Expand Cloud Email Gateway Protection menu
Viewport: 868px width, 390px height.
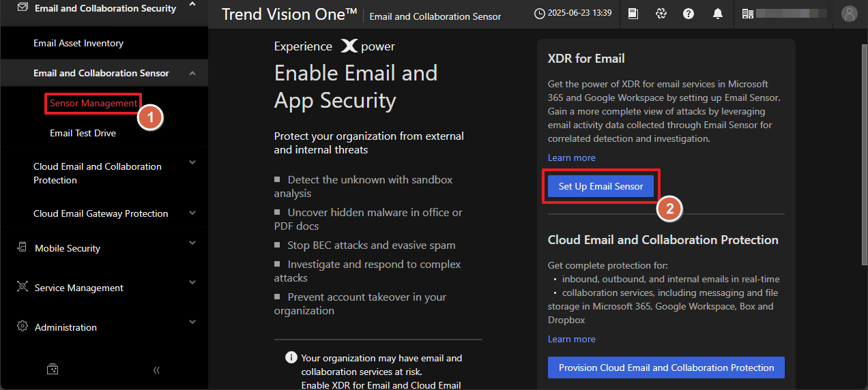coord(192,213)
